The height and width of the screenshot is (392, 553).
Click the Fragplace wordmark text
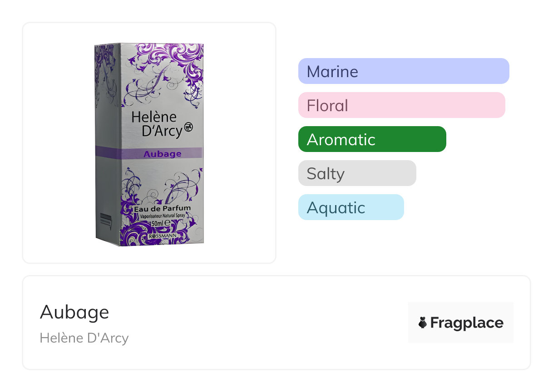(466, 323)
